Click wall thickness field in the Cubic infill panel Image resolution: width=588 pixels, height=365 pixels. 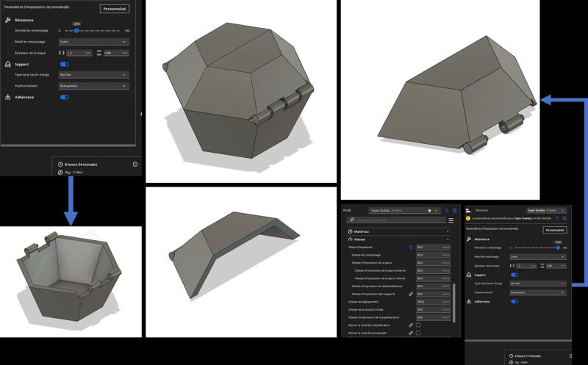point(79,53)
